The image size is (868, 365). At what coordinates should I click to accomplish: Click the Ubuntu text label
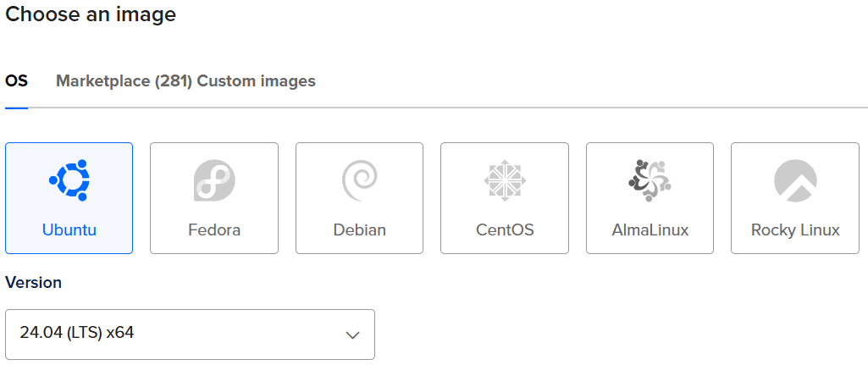[x=69, y=230]
